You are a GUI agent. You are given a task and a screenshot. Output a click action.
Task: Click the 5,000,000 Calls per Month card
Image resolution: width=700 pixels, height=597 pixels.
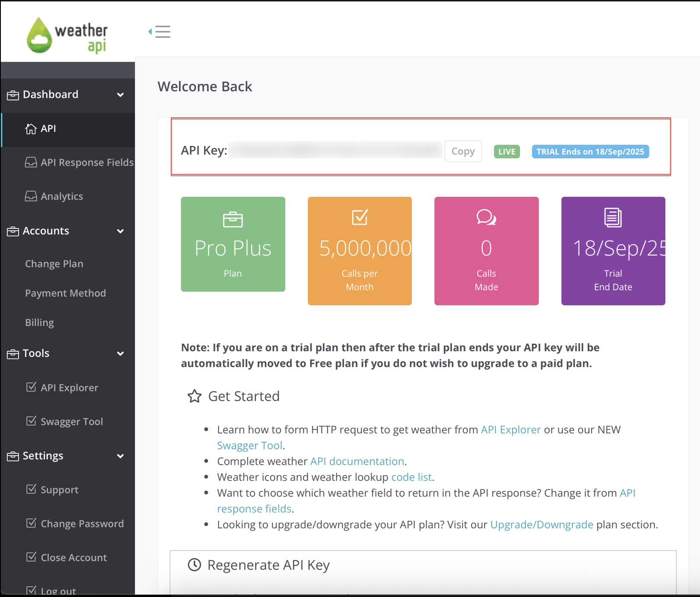click(360, 251)
